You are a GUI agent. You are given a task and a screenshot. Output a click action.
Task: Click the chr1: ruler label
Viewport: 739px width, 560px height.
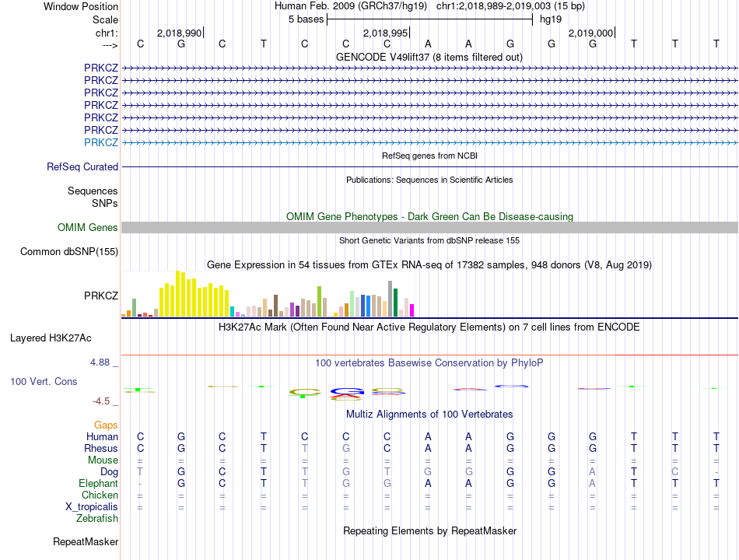(107, 33)
